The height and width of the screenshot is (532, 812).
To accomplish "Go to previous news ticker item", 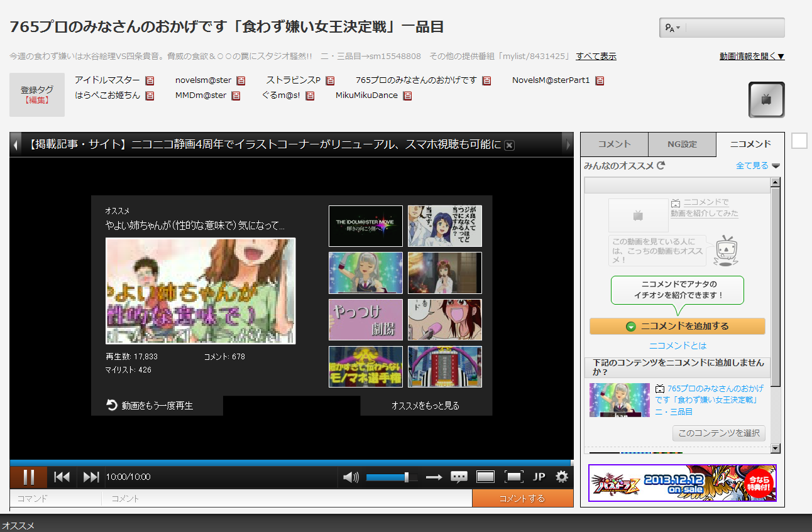I will pos(16,145).
